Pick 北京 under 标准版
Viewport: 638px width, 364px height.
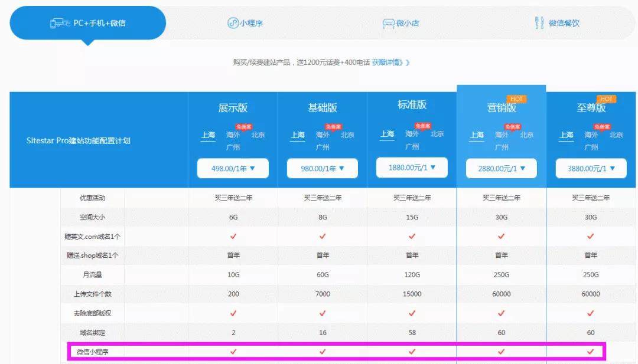click(x=437, y=134)
